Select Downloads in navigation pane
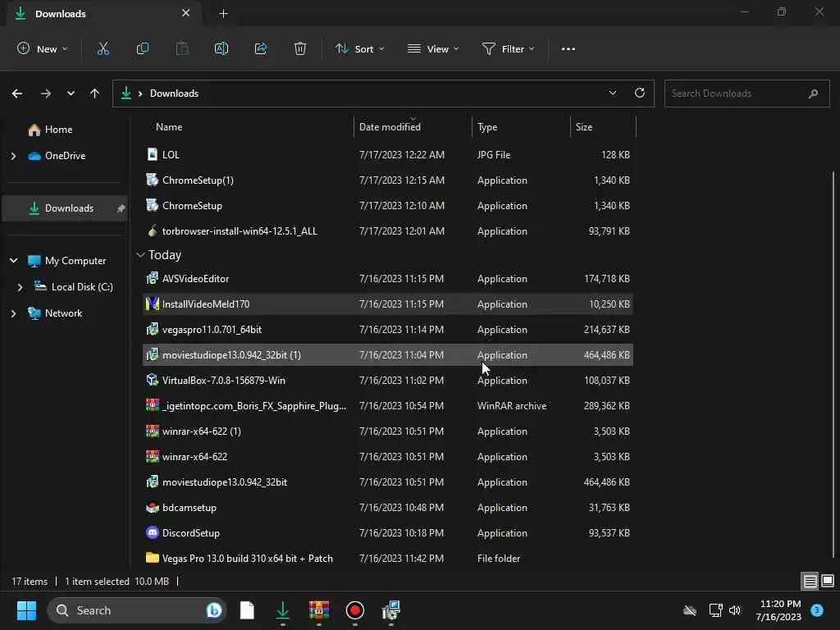Viewport: 840px width, 630px height. (x=64, y=208)
